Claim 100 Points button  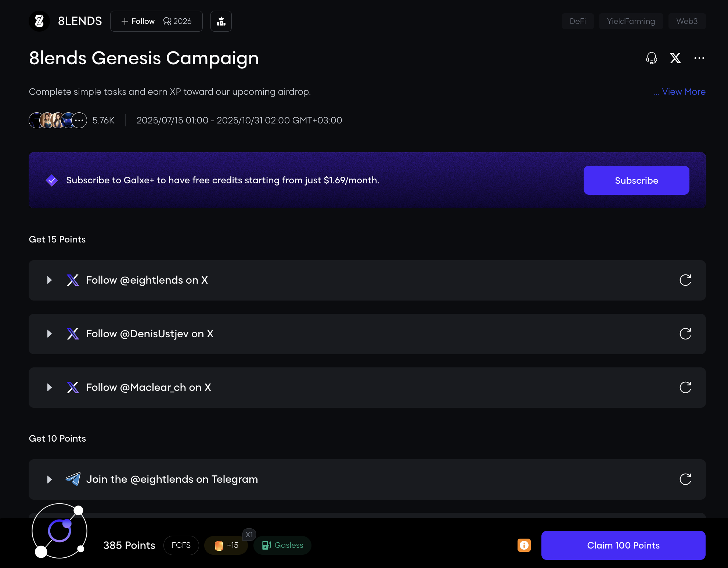point(623,546)
